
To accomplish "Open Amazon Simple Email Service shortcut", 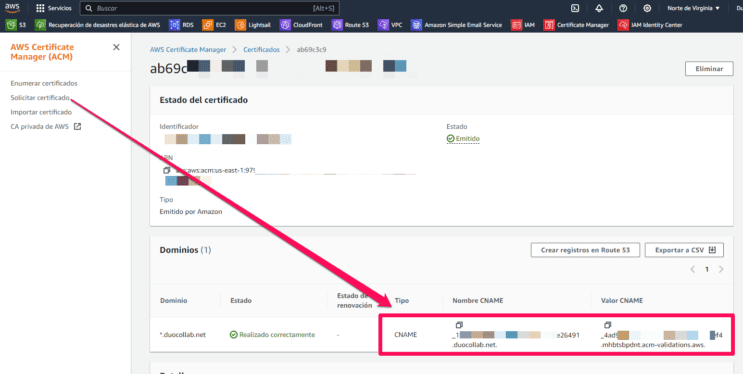I will [x=456, y=25].
